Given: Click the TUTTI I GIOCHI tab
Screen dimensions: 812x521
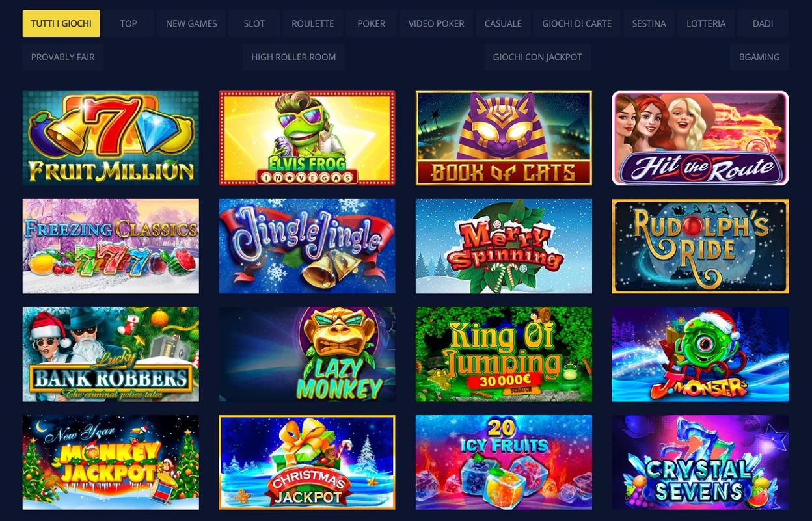Looking at the screenshot, I should (x=61, y=23).
